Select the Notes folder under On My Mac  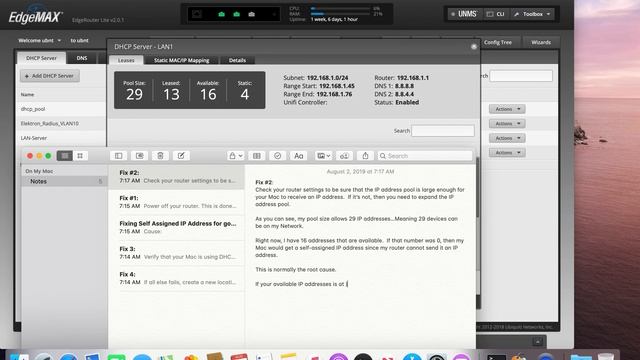pyautogui.click(x=64, y=181)
